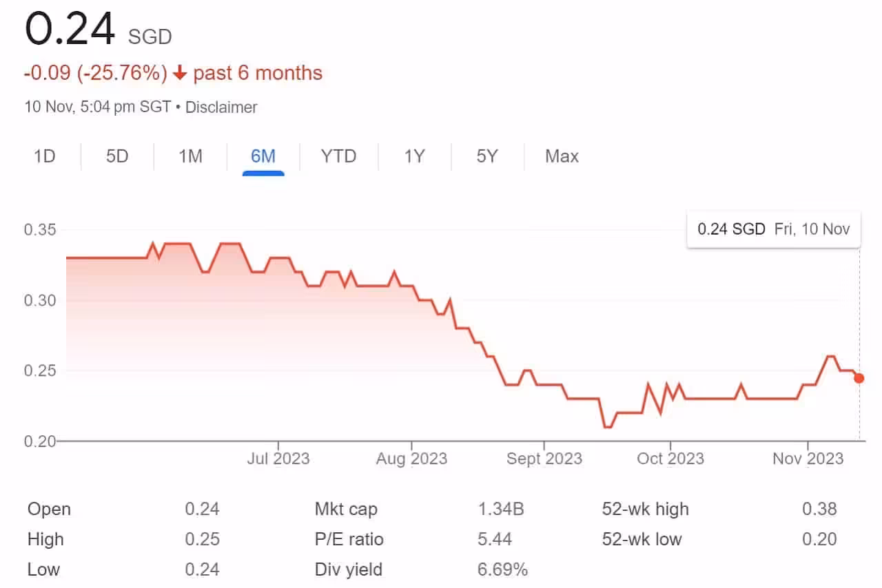882x588 pixels.
Task: Click the Jul 2023 axis label
Action: click(278, 459)
